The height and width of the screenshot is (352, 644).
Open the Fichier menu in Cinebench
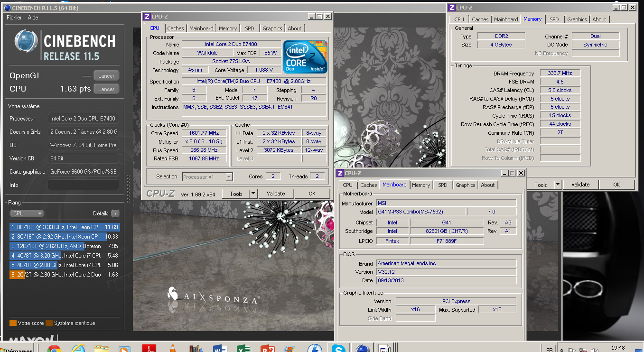tap(14, 18)
